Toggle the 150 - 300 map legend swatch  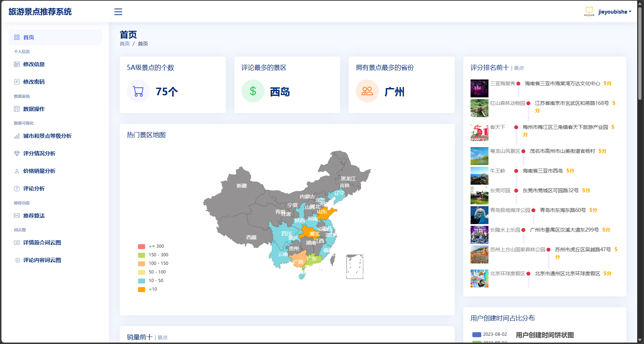[x=142, y=255]
